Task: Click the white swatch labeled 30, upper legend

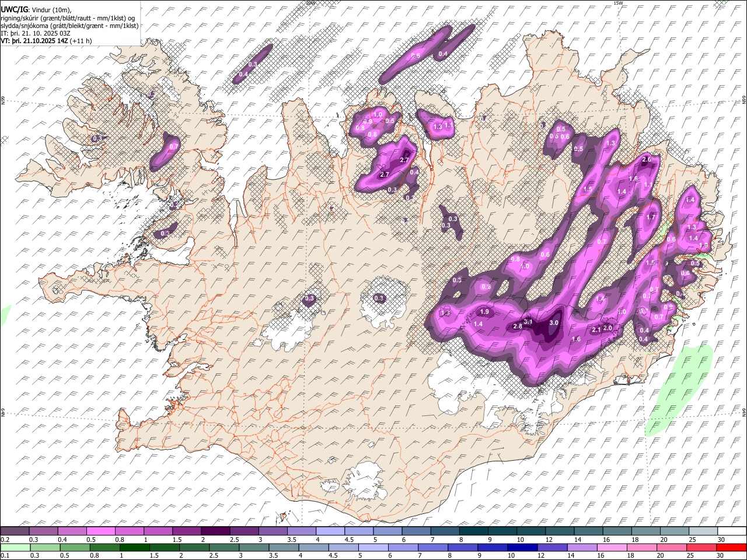Action: (x=732, y=531)
